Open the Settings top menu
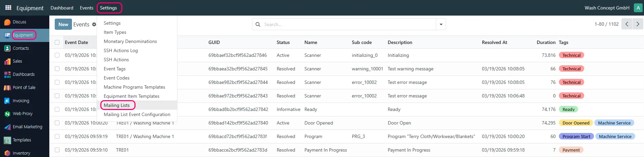Viewport: 644px width, 157px height. (x=108, y=8)
